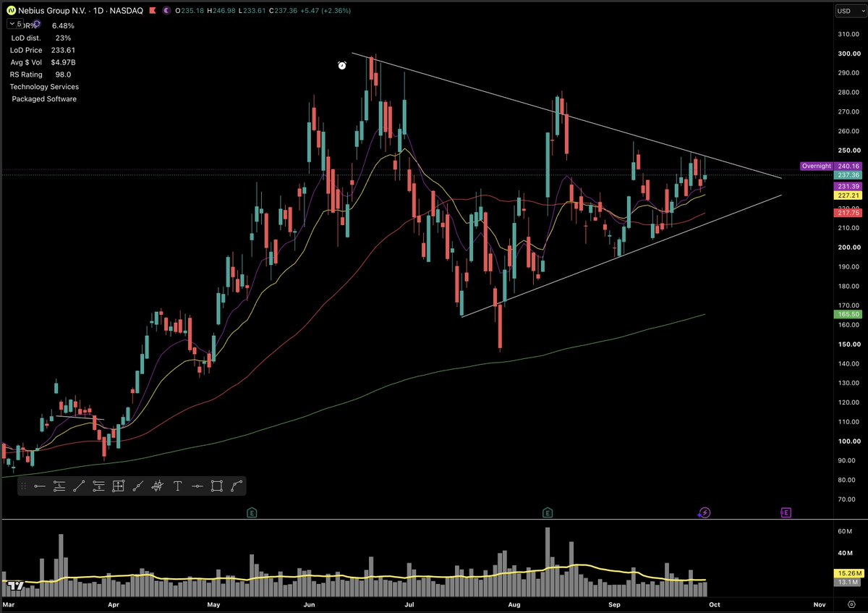Select the horizontal ray drawing tool
The height and width of the screenshot is (613, 868).
[40, 486]
